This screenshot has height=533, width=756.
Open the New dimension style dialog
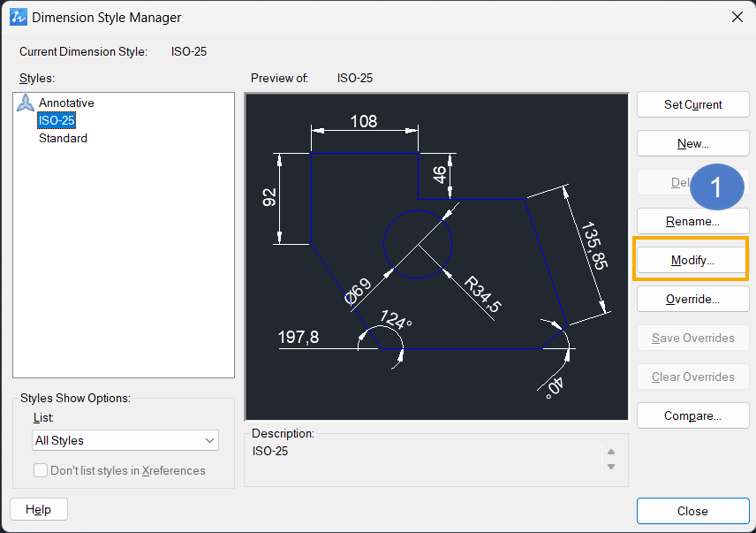coord(692,144)
